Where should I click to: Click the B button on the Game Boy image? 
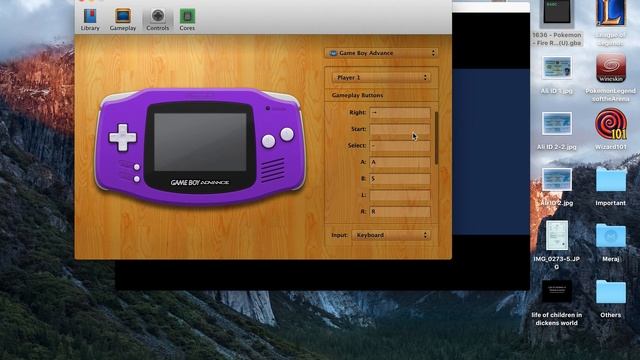tap(268, 141)
